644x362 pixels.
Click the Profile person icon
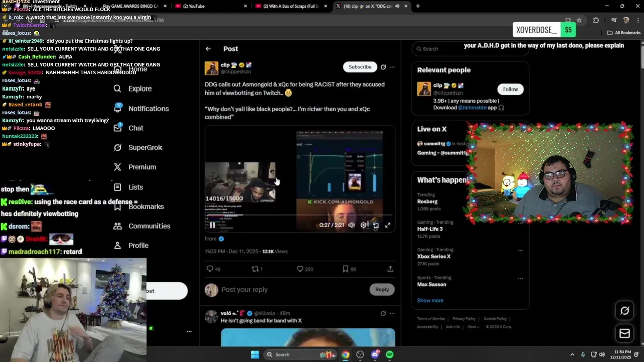click(x=117, y=245)
